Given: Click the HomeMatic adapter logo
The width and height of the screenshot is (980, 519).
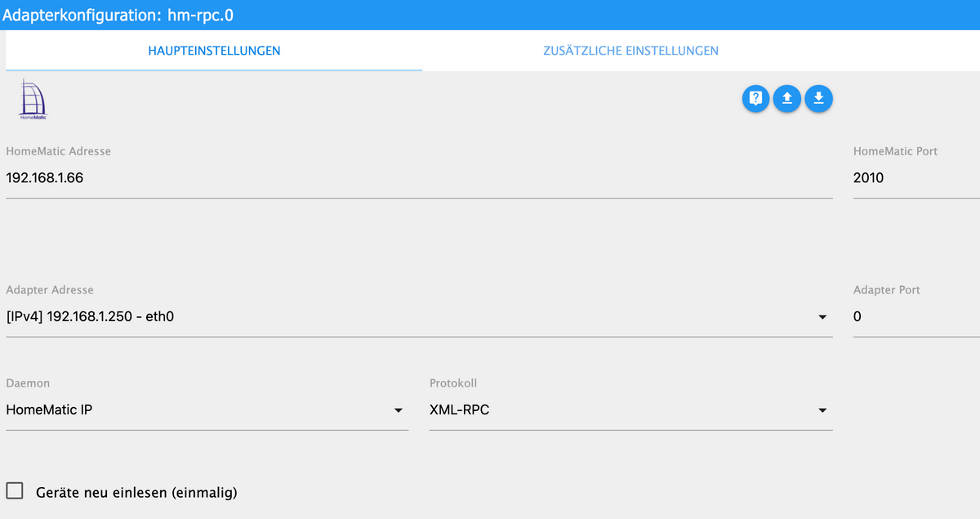Looking at the screenshot, I should tap(33, 100).
